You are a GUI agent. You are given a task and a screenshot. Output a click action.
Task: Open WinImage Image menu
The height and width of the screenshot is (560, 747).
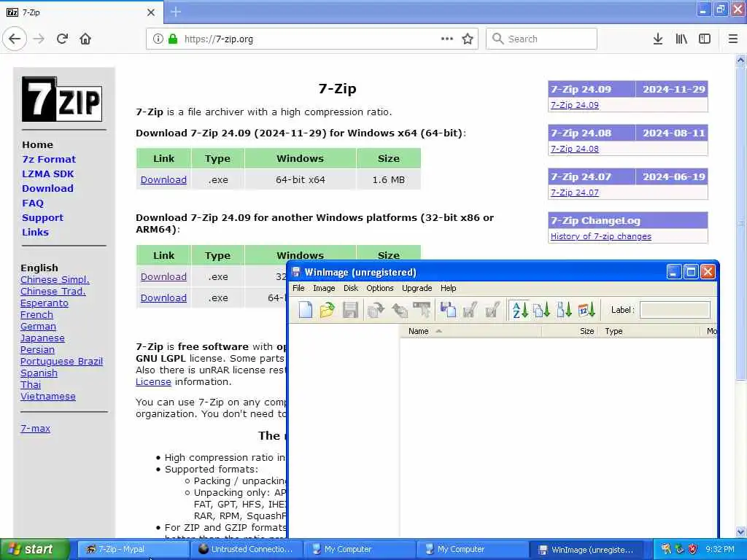pos(324,288)
